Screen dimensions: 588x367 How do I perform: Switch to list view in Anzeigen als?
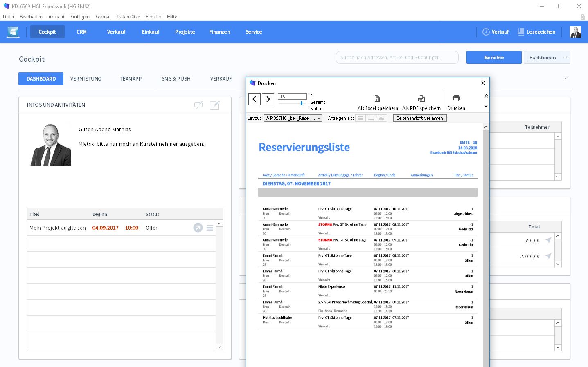pos(371,118)
